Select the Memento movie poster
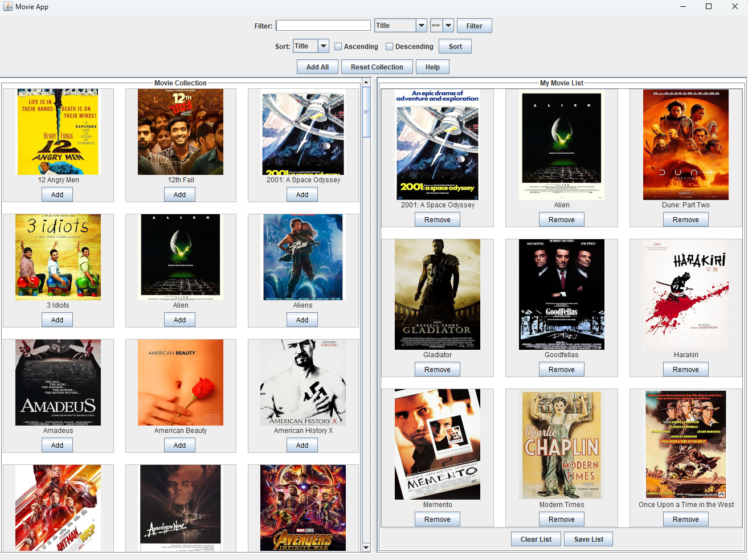The image size is (748, 560). point(437,444)
